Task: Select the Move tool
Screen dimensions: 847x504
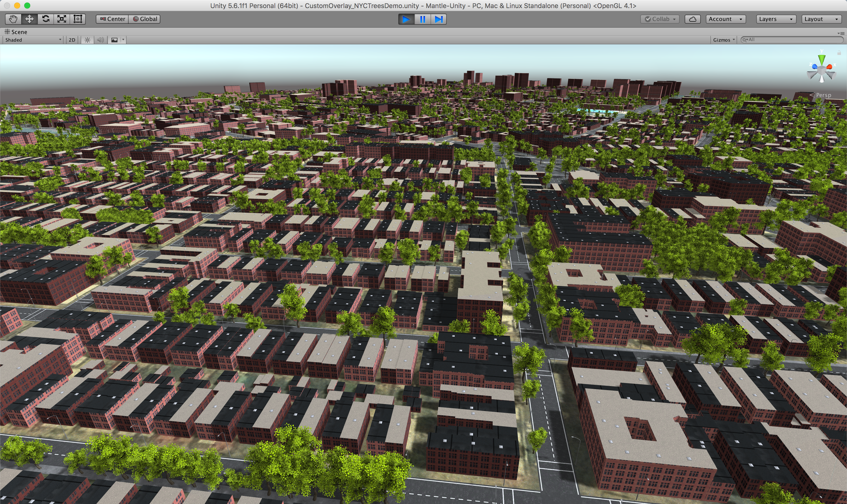Action: (29, 19)
